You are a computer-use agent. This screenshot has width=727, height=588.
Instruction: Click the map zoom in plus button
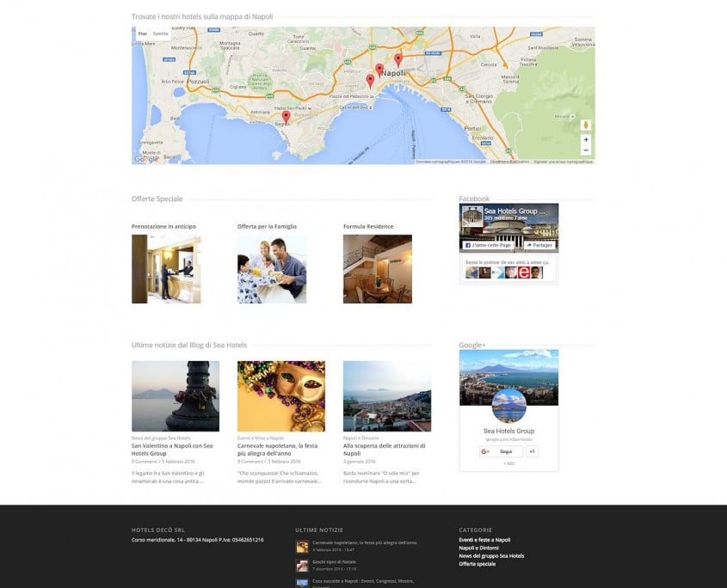click(x=586, y=139)
